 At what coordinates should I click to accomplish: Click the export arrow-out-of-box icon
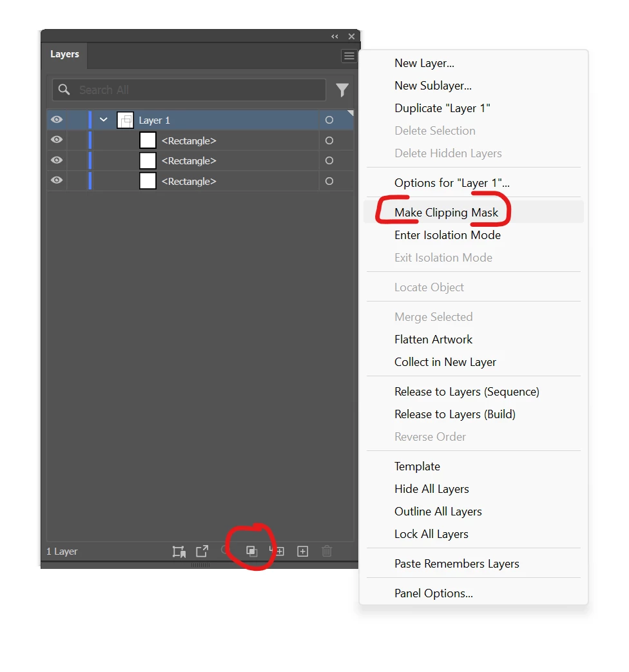pyautogui.click(x=202, y=551)
